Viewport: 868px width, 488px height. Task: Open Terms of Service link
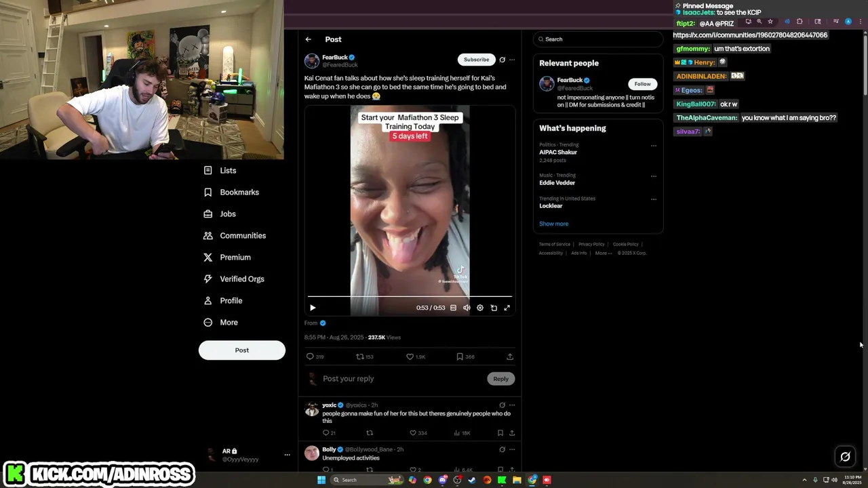pyautogui.click(x=555, y=244)
